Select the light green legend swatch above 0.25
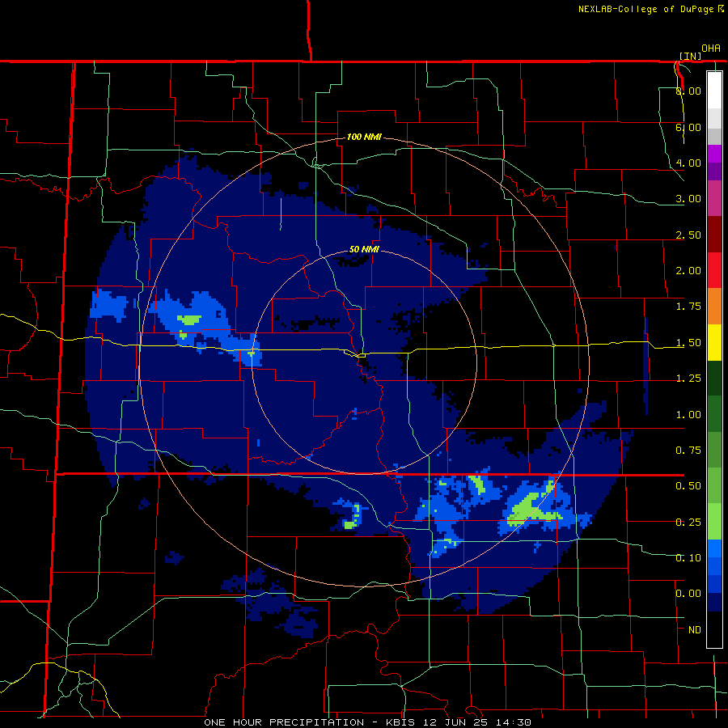728x728 pixels. pyautogui.click(x=714, y=522)
